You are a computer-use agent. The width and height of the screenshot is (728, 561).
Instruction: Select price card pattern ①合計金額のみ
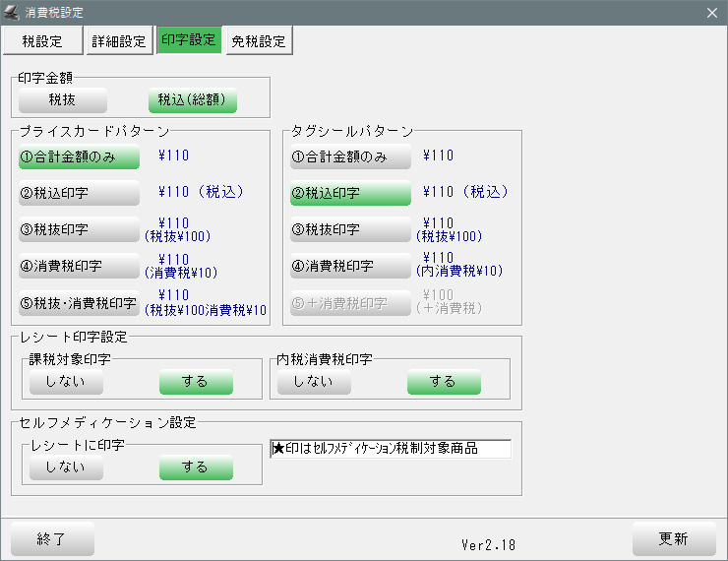pyautogui.click(x=79, y=156)
